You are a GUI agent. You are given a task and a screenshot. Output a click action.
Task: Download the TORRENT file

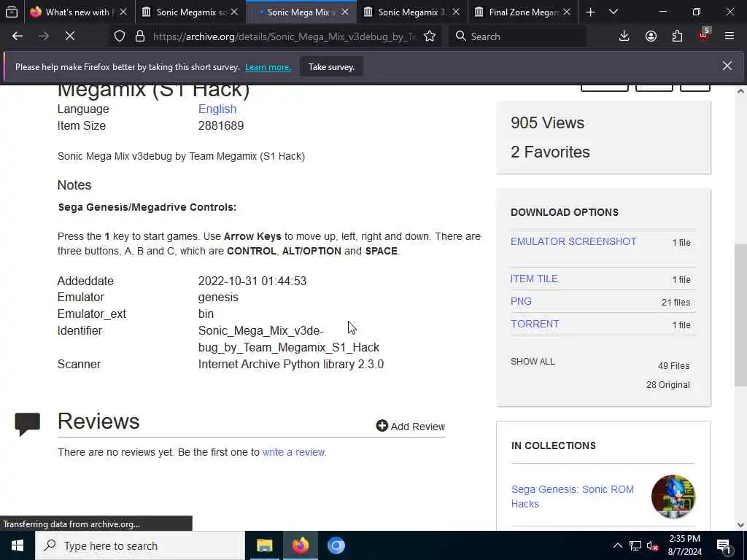tap(535, 324)
